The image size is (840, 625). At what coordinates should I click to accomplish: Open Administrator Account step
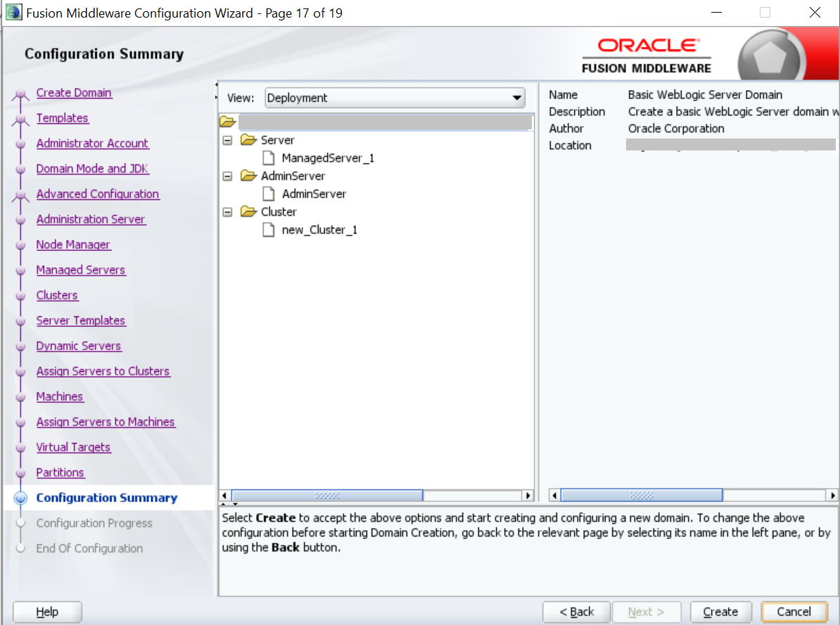(x=92, y=143)
